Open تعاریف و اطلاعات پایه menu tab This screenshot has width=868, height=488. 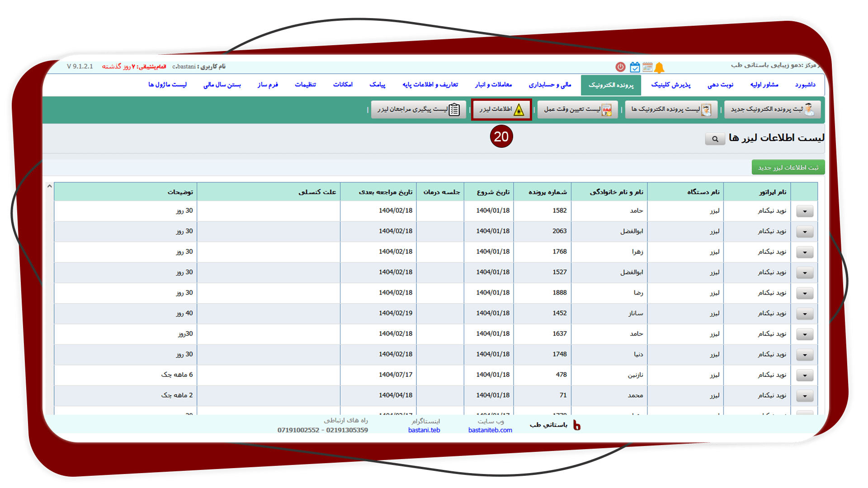430,85
